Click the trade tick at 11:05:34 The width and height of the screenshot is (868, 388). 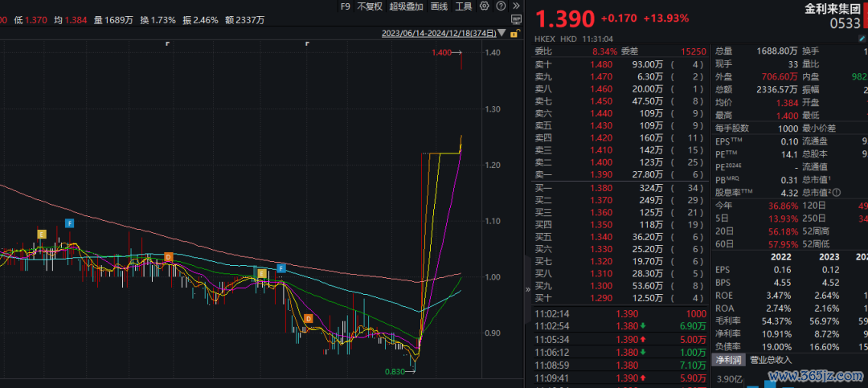(x=621, y=339)
